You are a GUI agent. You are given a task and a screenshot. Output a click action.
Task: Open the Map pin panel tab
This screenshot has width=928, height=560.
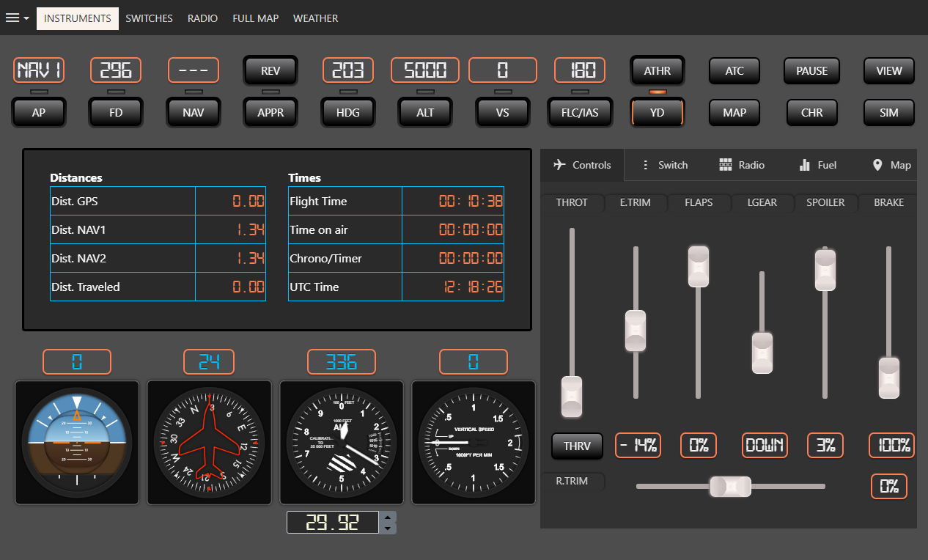pyautogui.click(x=891, y=165)
